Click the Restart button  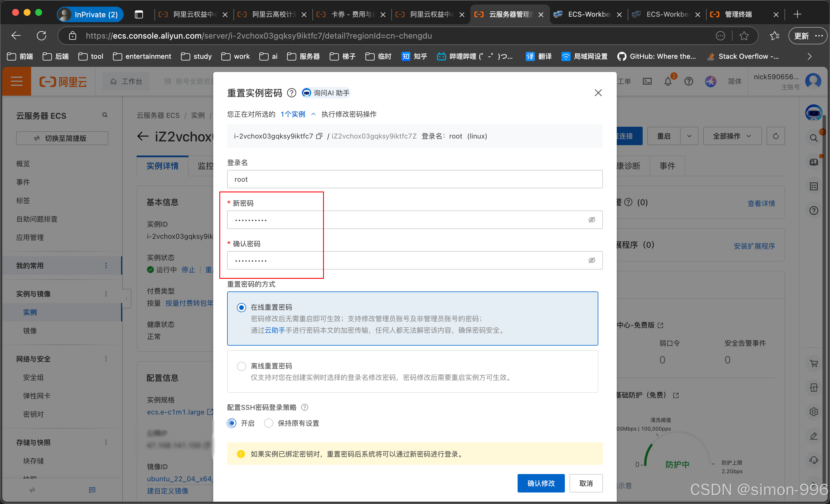point(664,136)
